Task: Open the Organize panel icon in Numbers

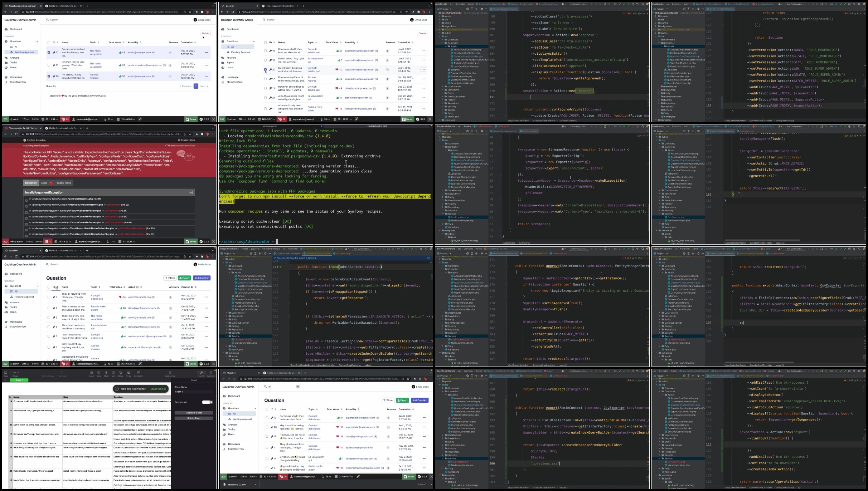Action: tap(211, 373)
